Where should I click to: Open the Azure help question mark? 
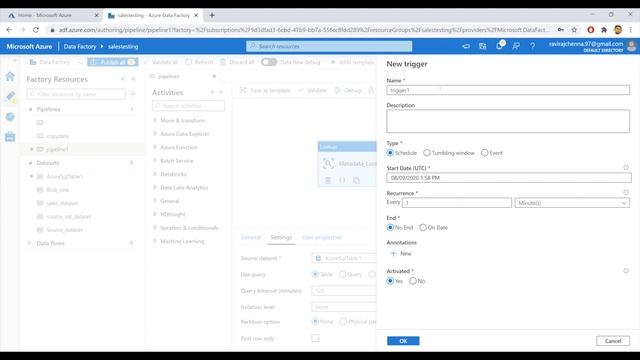(532, 46)
